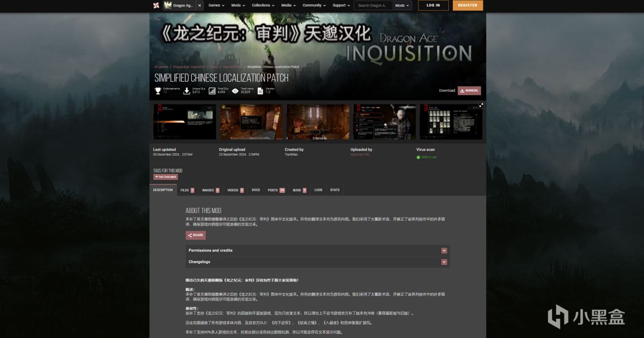The image size is (644, 338).
Task: Open the LOGS tab
Action: click(x=318, y=190)
